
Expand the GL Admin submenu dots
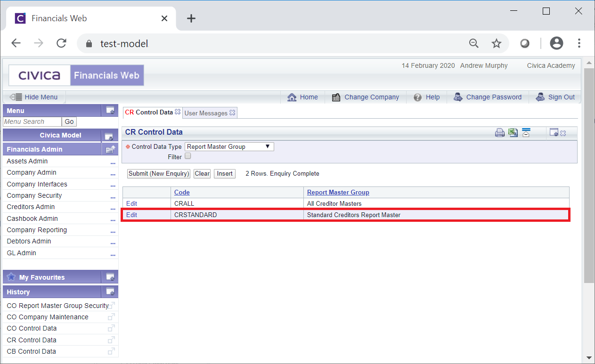113,254
